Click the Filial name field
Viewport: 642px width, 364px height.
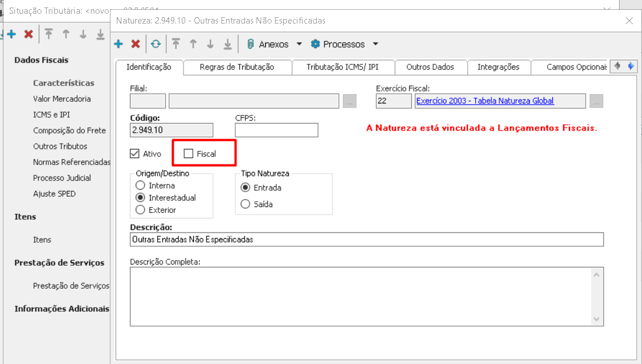(254, 101)
